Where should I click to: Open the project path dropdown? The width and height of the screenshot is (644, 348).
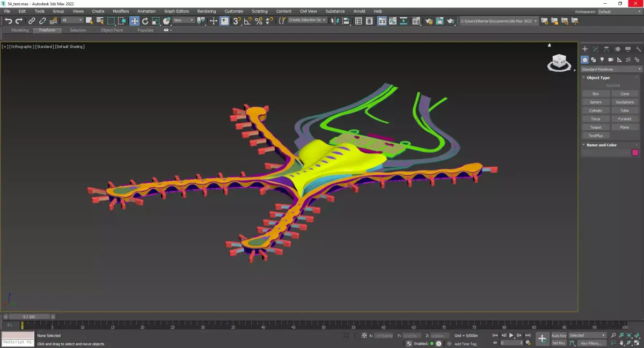[x=499, y=21]
